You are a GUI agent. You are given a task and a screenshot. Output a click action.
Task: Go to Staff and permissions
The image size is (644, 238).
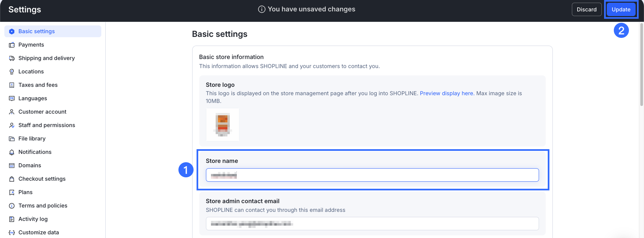point(47,125)
